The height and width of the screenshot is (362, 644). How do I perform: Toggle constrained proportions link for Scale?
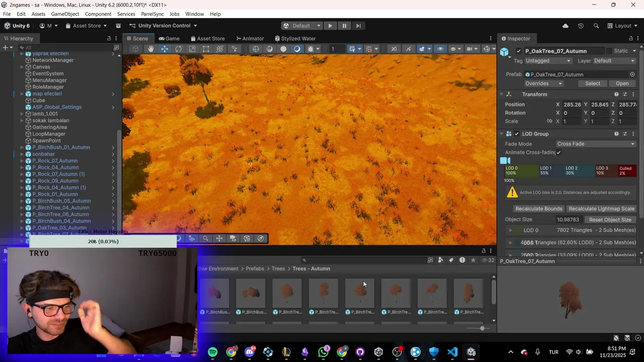click(549, 121)
